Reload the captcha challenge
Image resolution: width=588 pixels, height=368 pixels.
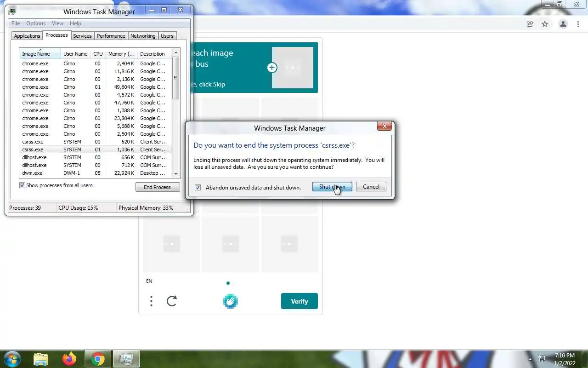pyautogui.click(x=172, y=301)
